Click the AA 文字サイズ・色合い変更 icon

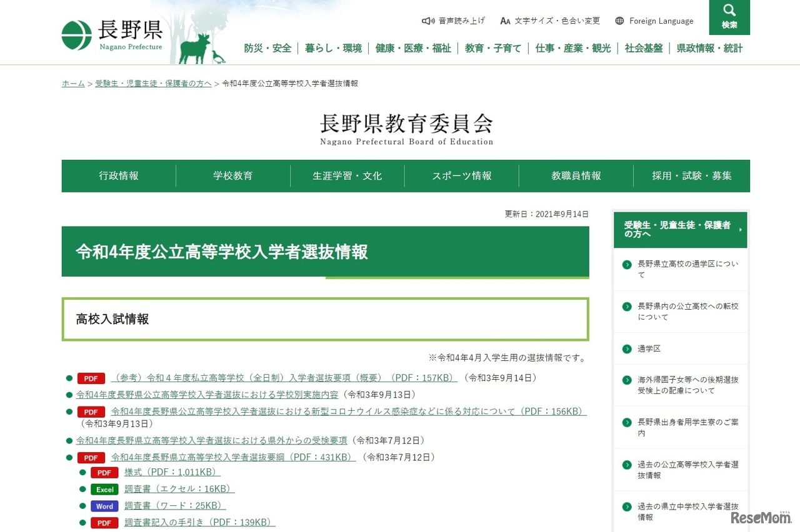[x=505, y=21]
